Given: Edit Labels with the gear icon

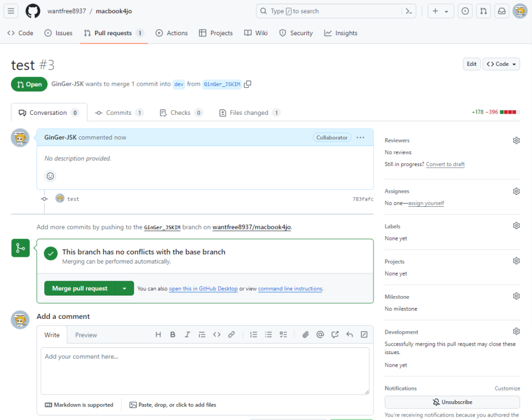Looking at the screenshot, I should point(516,226).
